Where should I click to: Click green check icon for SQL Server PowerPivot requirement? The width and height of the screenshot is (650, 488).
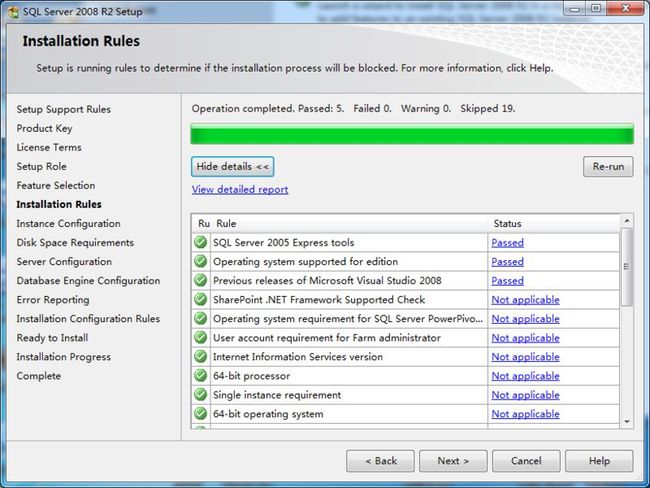(x=201, y=318)
